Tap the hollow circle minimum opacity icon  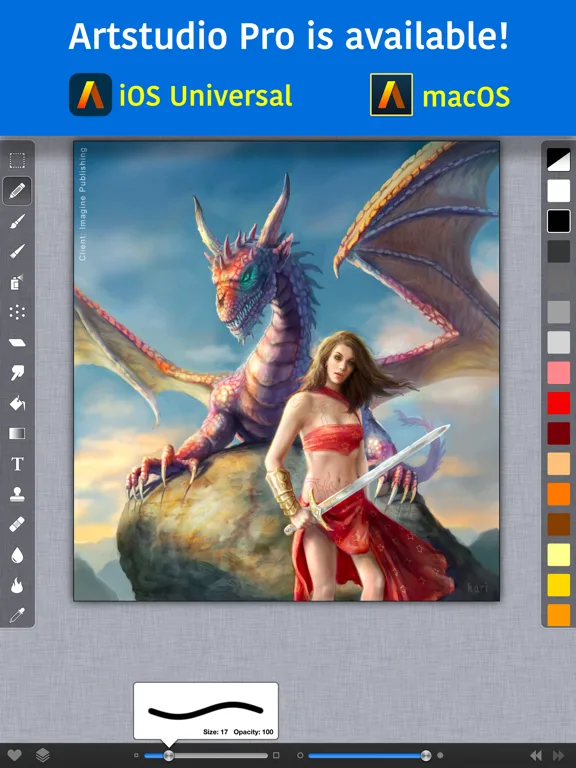coord(300,755)
